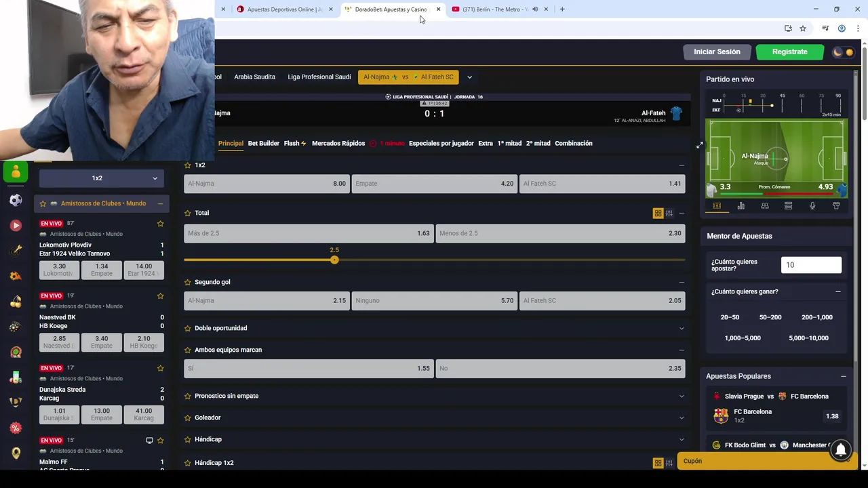This screenshot has width=868, height=488.
Task: Open the jersey lineups icon in tracker
Action: 836,206
